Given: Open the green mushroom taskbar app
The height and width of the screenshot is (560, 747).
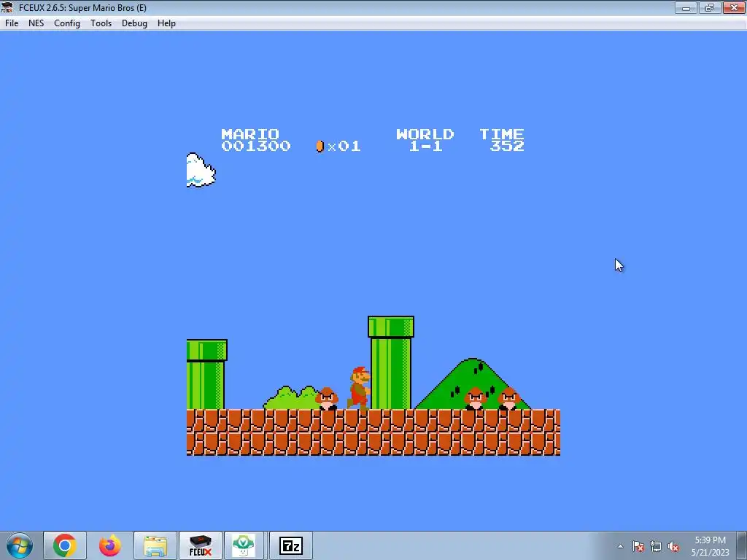Looking at the screenshot, I should (244, 545).
